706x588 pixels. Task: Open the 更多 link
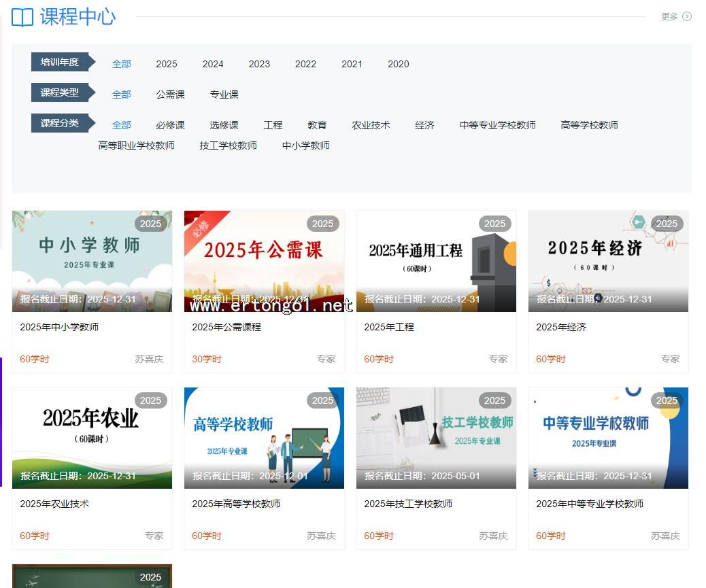point(669,16)
